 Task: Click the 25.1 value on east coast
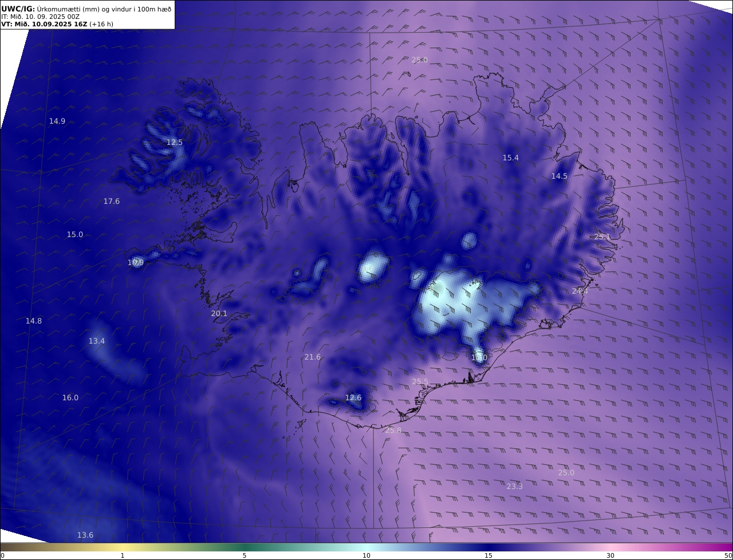coord(602,237)
